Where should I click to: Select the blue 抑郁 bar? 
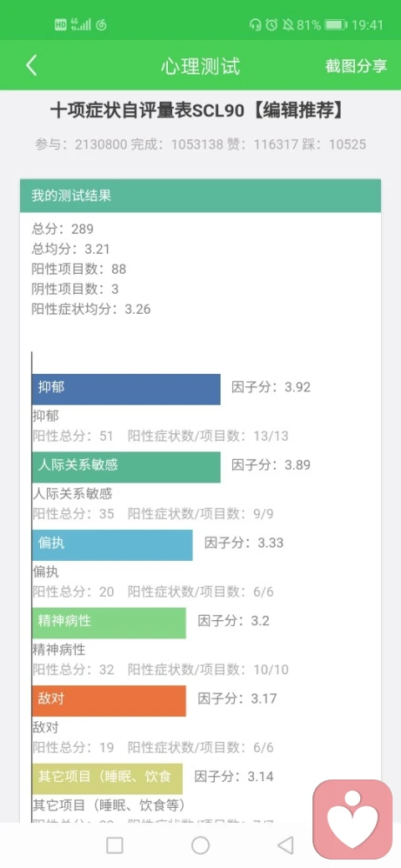coord(126,389)
